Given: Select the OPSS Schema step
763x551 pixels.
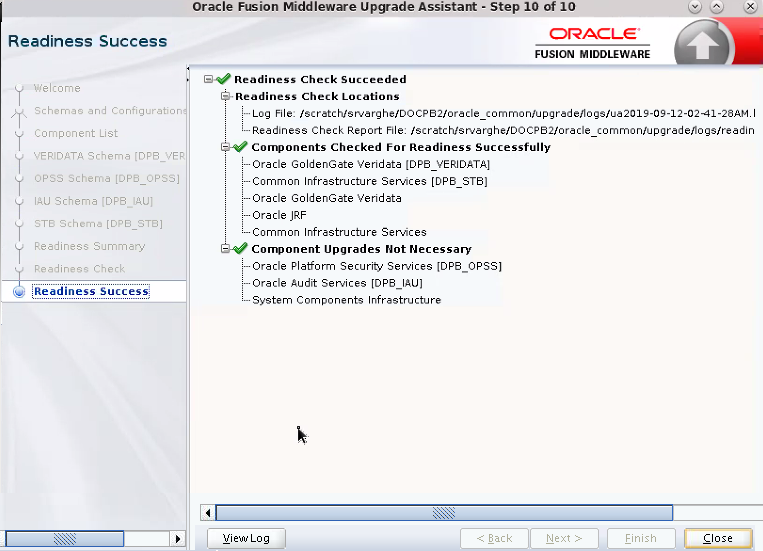Looking at the screenshot, I should tap(107, 179).
